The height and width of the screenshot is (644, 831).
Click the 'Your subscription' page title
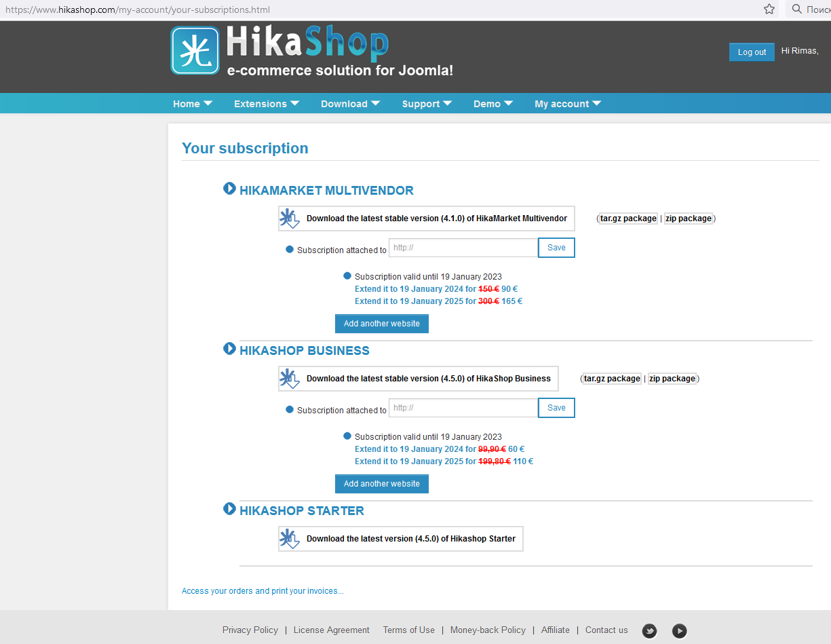245,148
